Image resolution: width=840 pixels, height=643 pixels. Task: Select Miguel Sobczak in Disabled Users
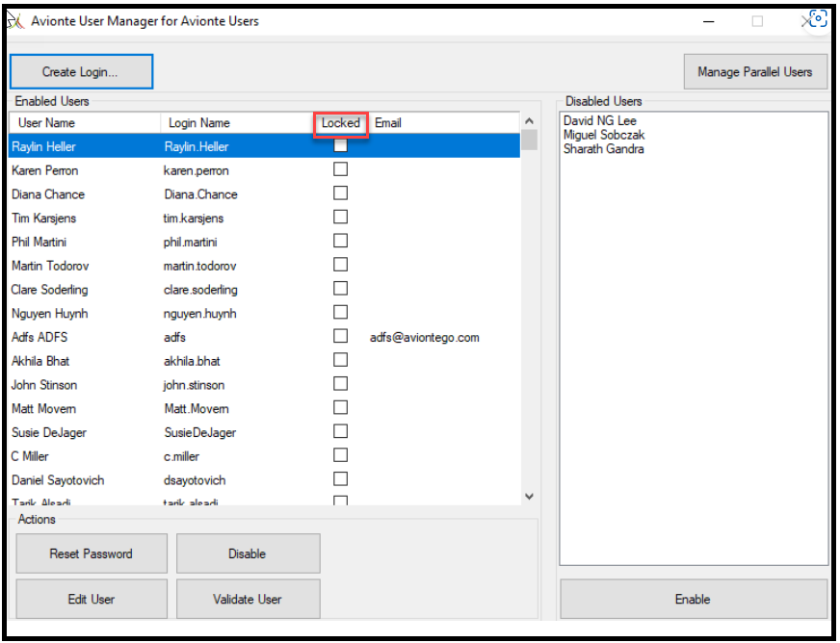coord(604,135)
